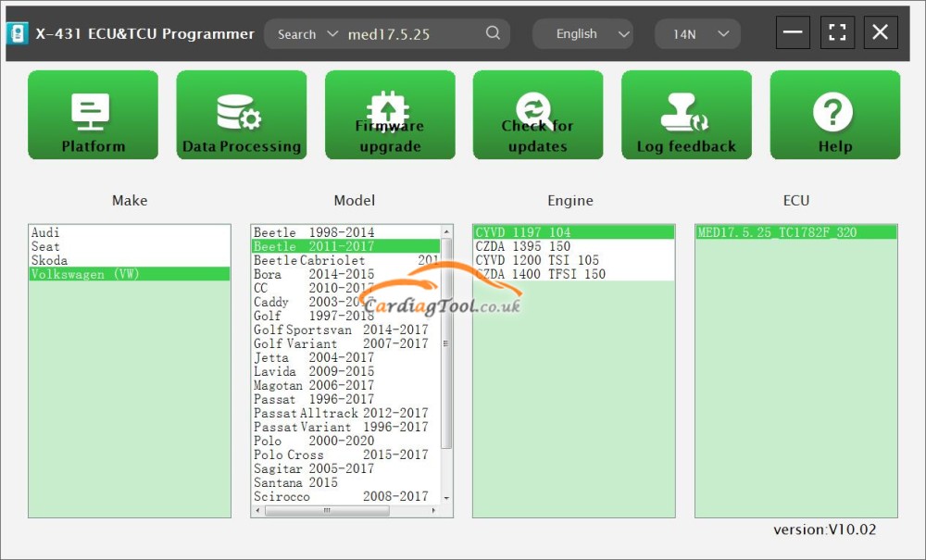Screen dimensions: 926x560
Task: Select Volkswagen (VW) make
Action: coord(130,274)
